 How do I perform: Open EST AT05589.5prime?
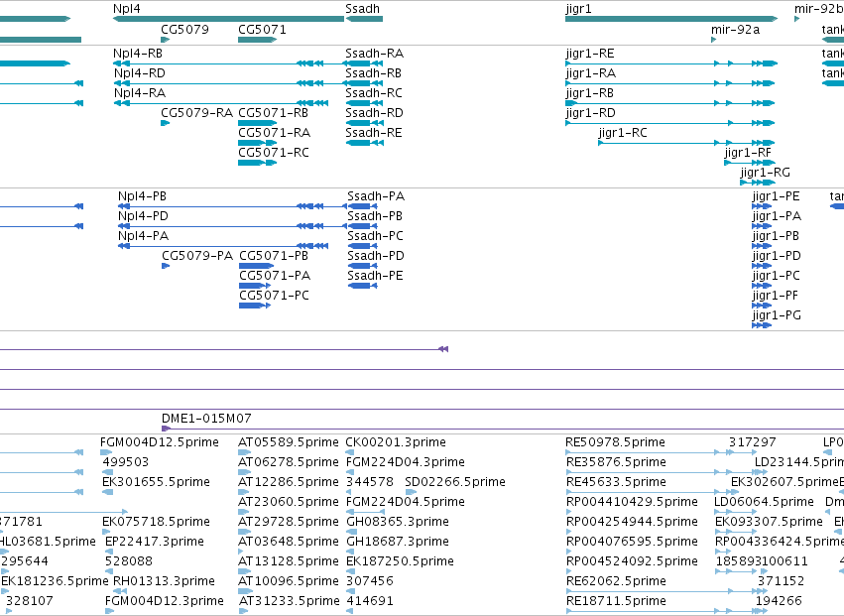click(x=289, y=442)
